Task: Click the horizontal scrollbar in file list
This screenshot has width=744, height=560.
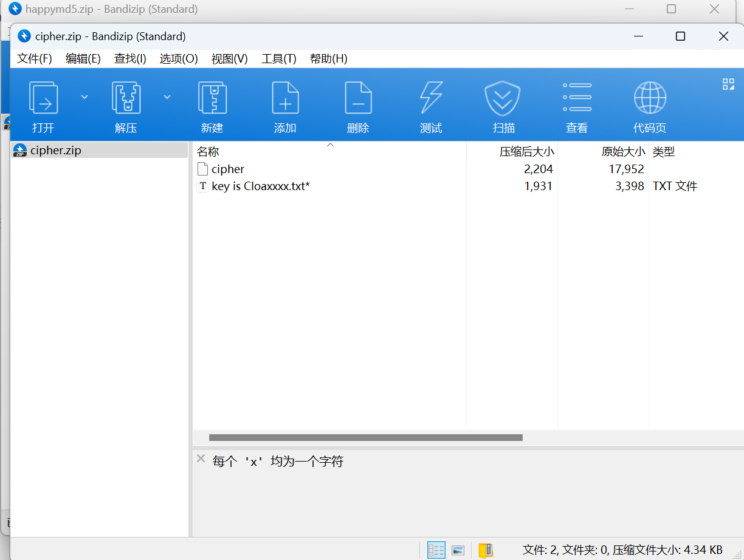Action: pos(366,437)
